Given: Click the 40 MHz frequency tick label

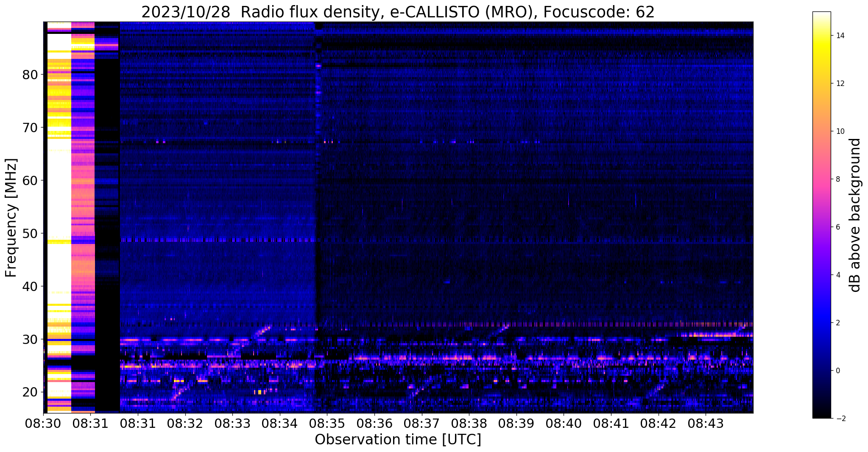Looking at the screenshot, I should pos(30,287).
